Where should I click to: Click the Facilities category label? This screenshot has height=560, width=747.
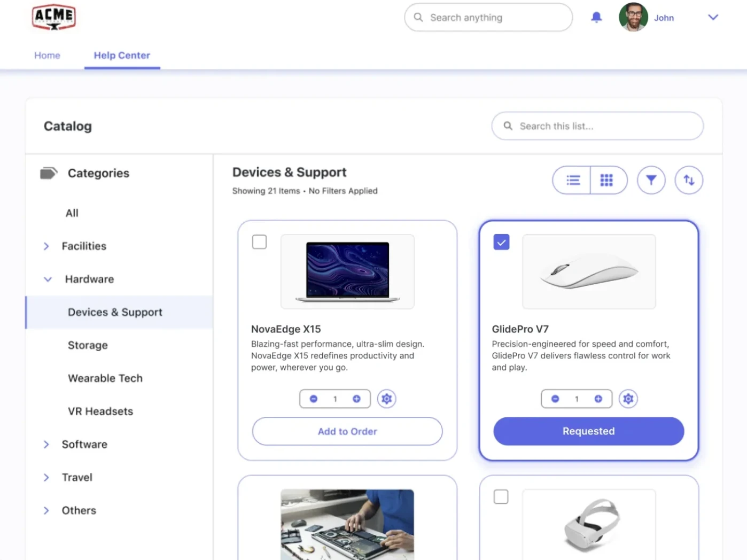click(84, 246)
